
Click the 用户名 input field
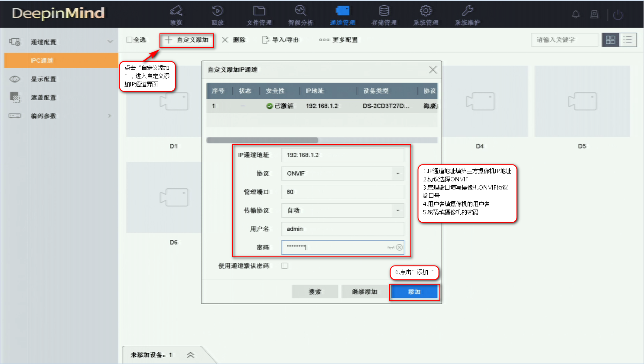(x=342, y=229)
